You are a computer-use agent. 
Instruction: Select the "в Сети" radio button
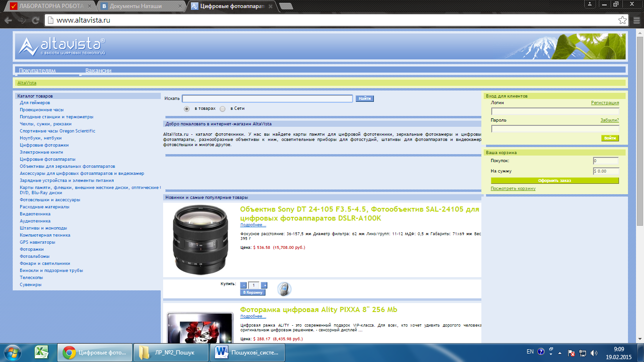tap(223, 108)
